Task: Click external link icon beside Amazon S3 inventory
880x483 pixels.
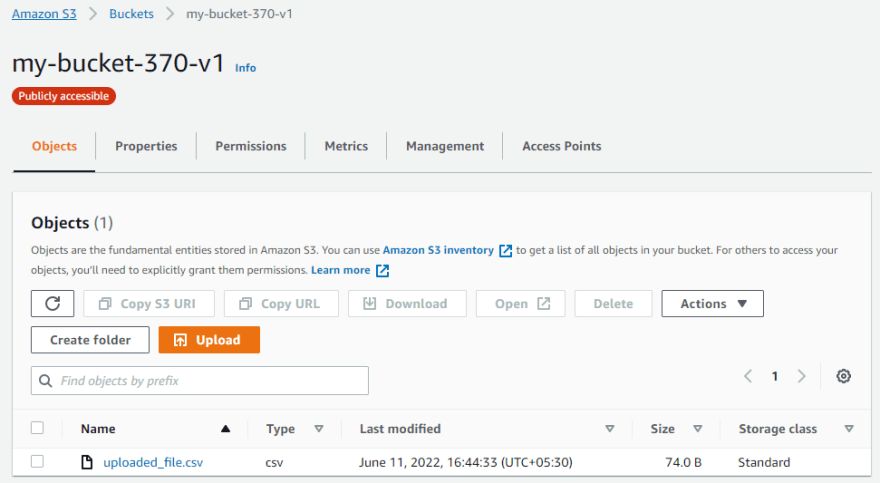Action: (506, 251)
